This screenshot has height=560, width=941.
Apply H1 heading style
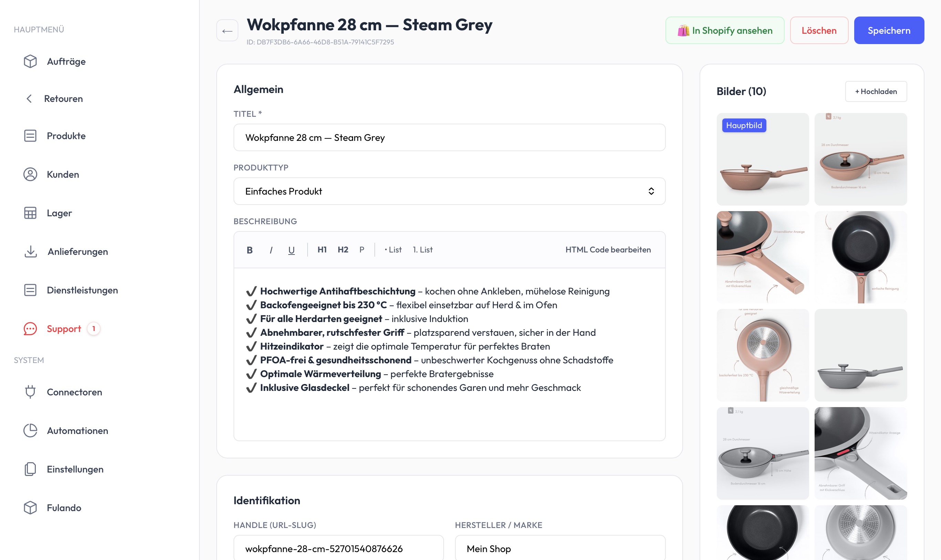tap(322, 250)
